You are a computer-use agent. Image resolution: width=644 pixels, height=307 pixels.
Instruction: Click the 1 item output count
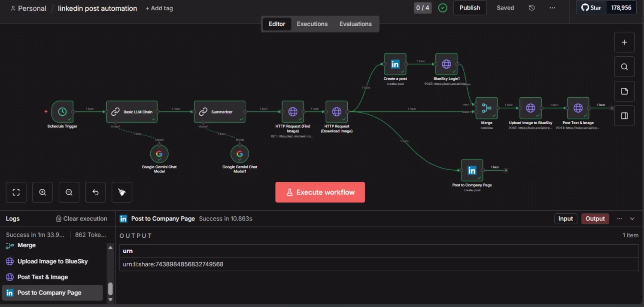tap(630, 235)
